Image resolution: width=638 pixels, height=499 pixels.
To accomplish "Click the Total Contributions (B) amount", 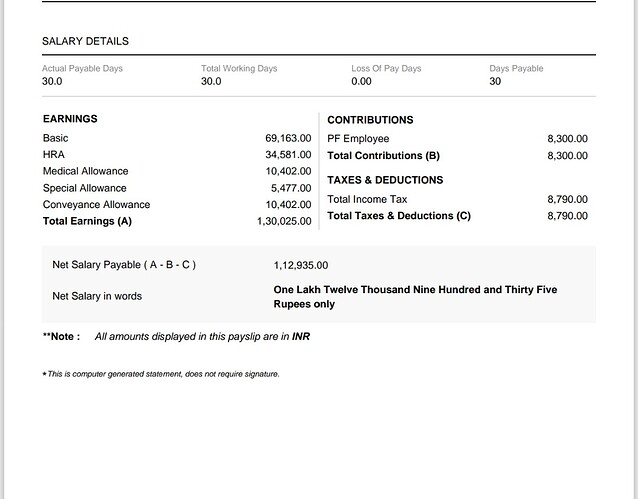I will (x=567, y=155).
